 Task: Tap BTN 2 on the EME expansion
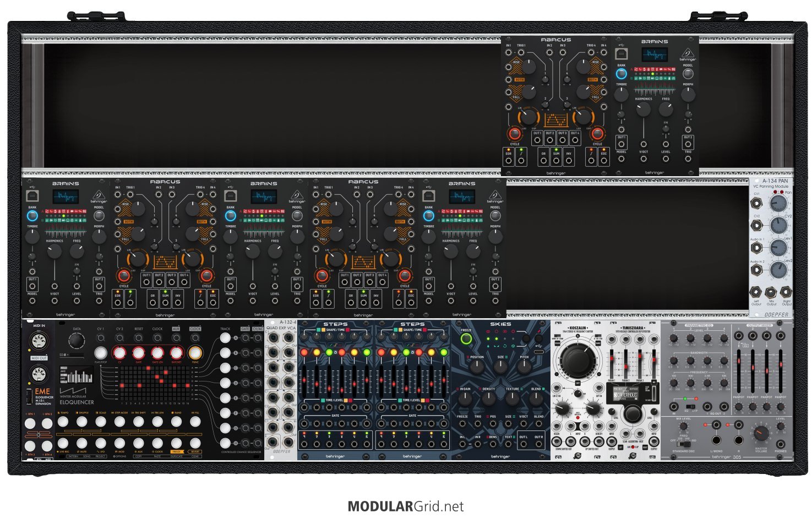[47, 423]
